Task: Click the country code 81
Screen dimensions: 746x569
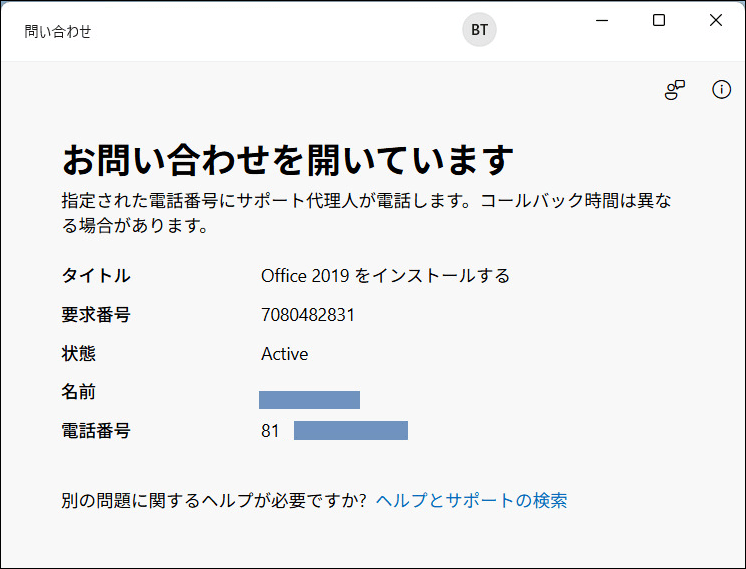Action: (270, 431)
